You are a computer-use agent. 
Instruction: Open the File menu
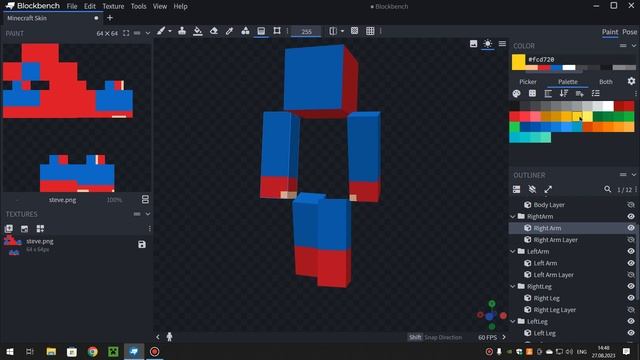[x=72, y=7]
